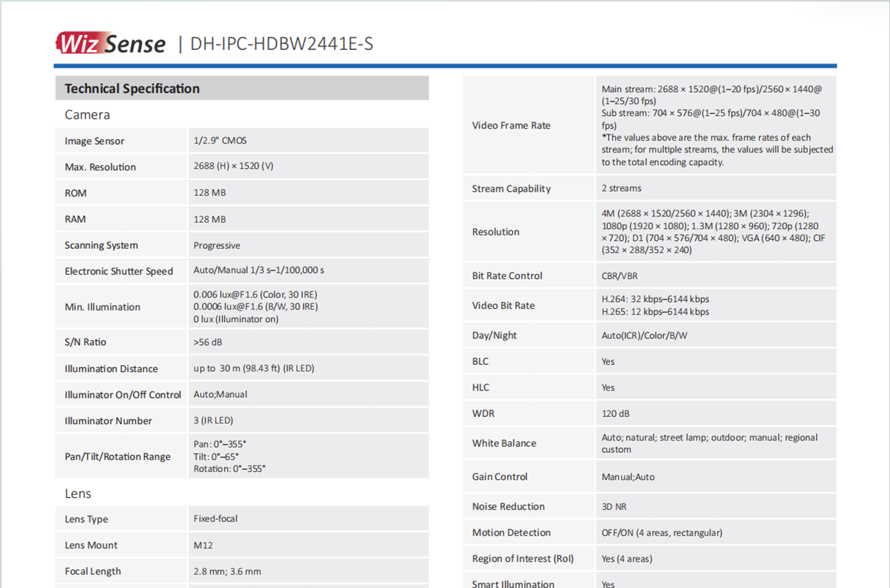Viewport: 890px width, 588px height.
Task: Select the Technical Specification heading
Action: coord(132,89)
